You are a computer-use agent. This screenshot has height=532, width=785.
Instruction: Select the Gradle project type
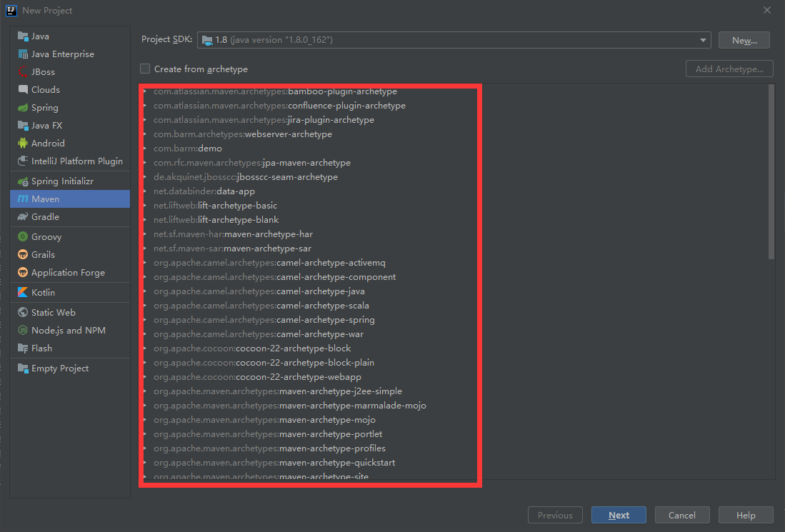click(70, 216)
